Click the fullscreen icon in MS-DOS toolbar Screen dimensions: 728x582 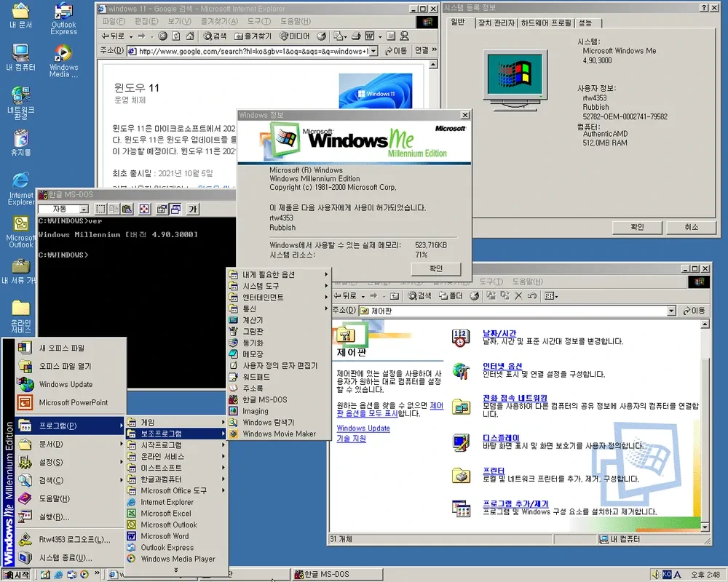pos(144,210)
